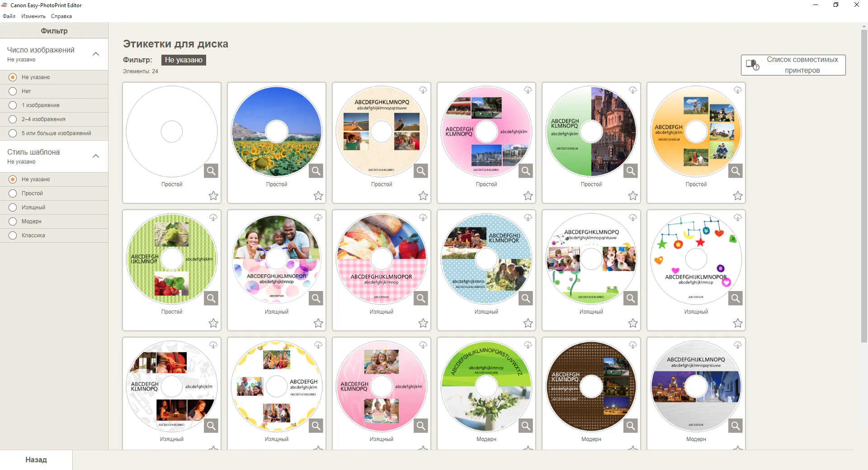The width and height of the screenshot is (868, 470).
Task: Open the cloud download on the hearts mobile template
Action: point(737,218)
